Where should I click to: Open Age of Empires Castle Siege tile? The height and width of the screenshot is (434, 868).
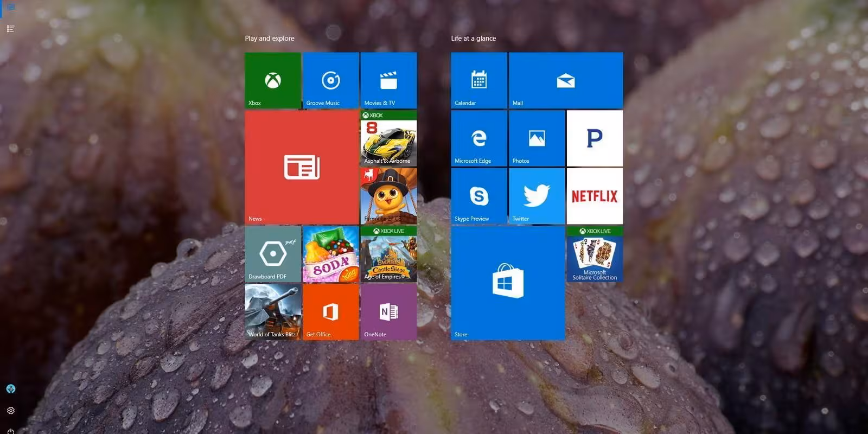[x=388, y=254]
